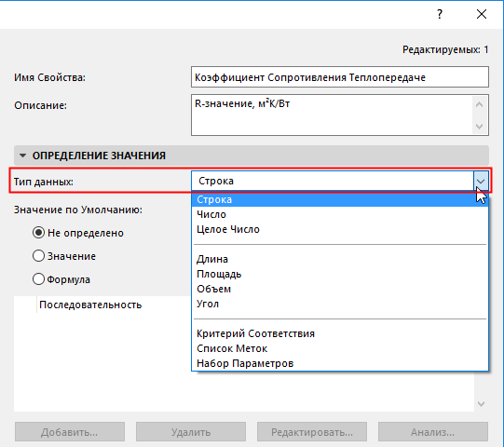Image resolution: width=504 pixels, height=447 pixels.
Task: Select the Значение radio button
Action: [x=38, y=256]
